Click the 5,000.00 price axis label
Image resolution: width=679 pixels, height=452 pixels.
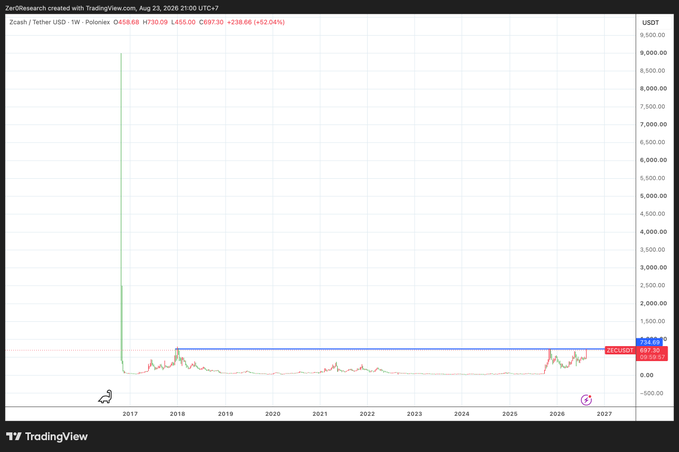pos(653,196)
